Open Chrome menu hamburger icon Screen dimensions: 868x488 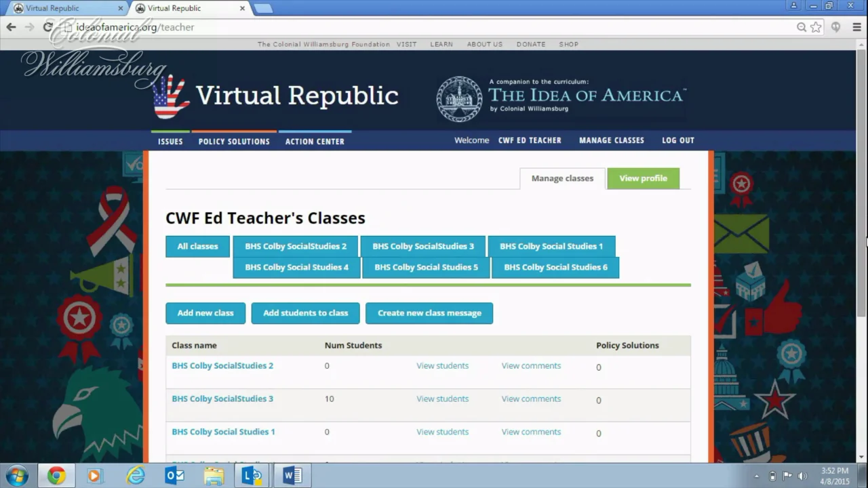856,27
